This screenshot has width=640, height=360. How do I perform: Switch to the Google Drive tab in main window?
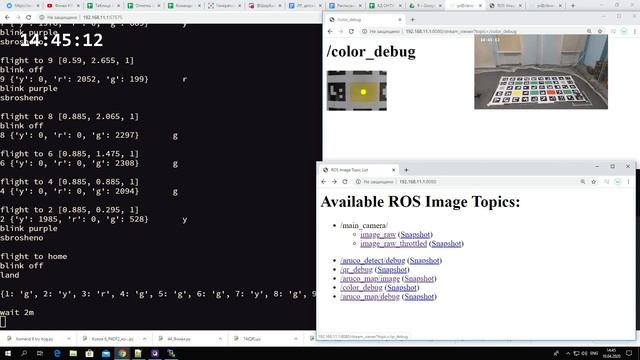tap(424, 6)
